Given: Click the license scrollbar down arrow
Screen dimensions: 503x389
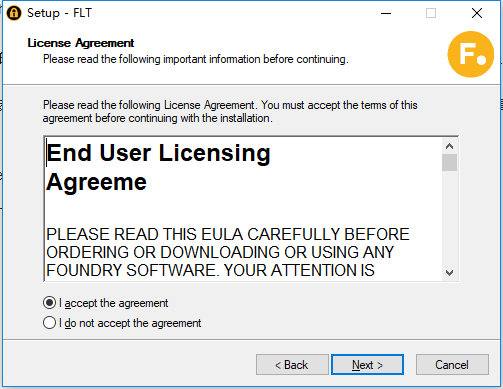Looking at the screenshot, I should point(449,273).
